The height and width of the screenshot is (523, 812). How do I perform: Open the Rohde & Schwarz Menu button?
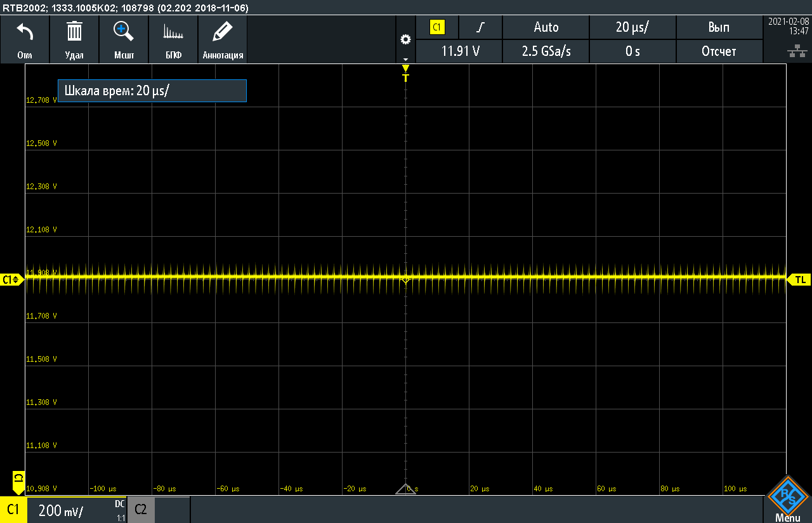point(787,500)
